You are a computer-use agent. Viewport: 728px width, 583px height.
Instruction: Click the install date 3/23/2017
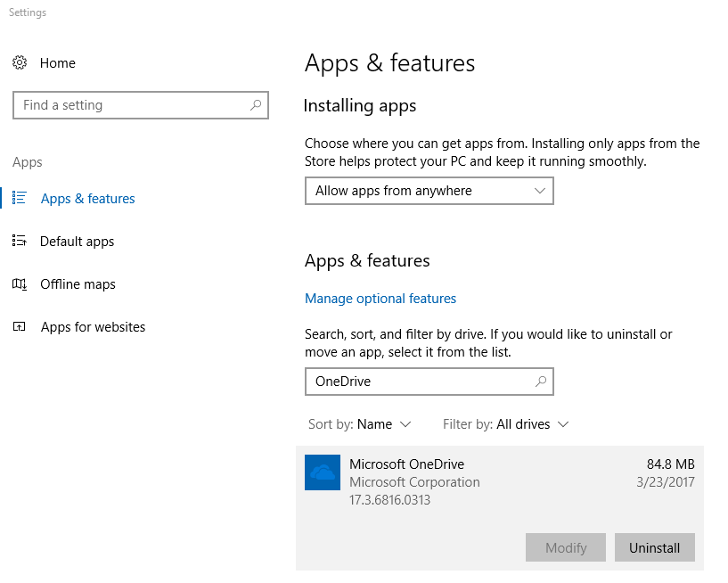coord(666,482)
